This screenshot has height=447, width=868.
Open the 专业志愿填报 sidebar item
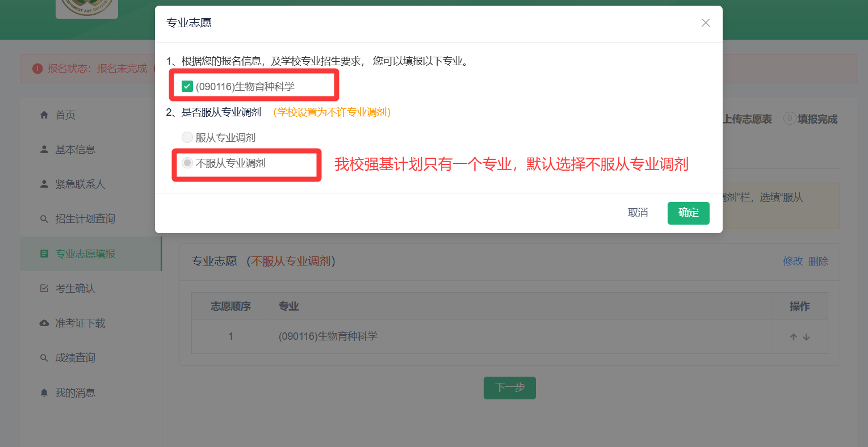pyautogui.click(x=85, y=254)
